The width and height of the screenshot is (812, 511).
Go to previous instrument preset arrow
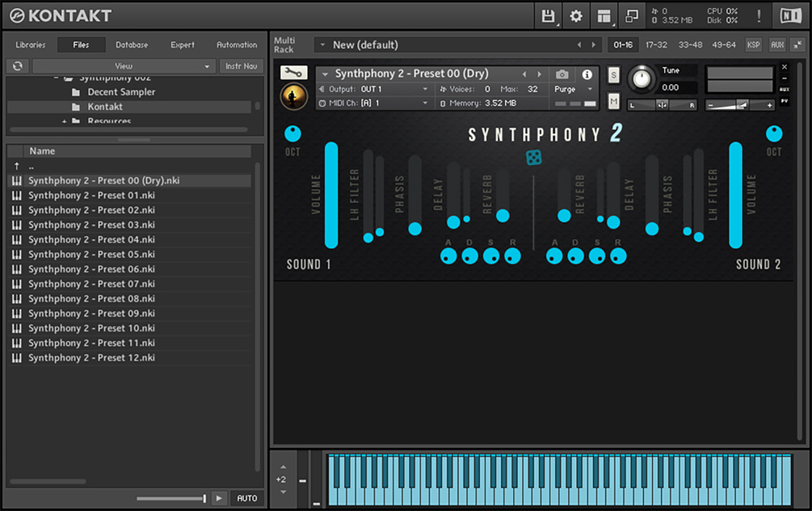[524, 74]
